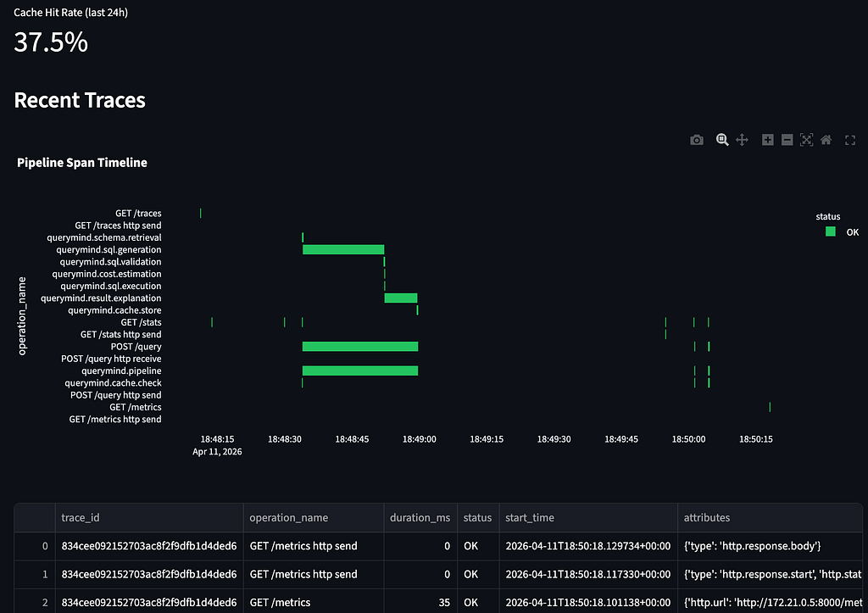The height and width of the screenshot is (613, 868).
Task: Sort table by trace_id column header
Action: (x=149, y=518)
